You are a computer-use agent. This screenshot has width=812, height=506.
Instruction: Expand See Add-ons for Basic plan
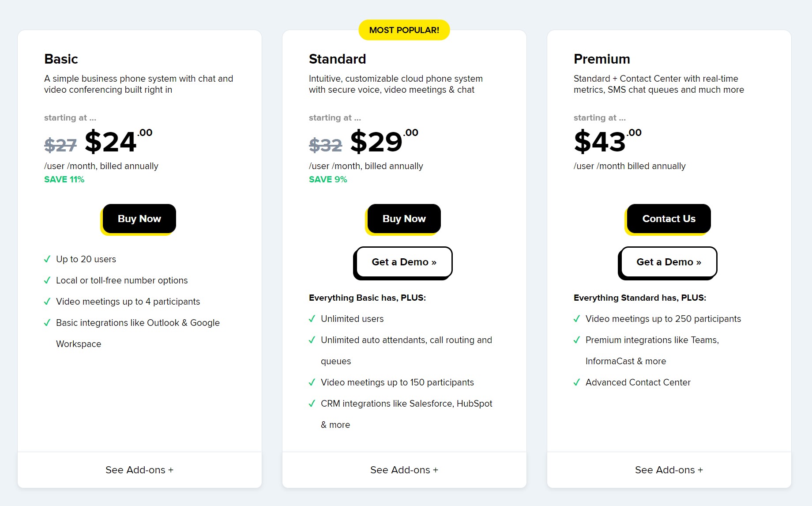(139, 470)
